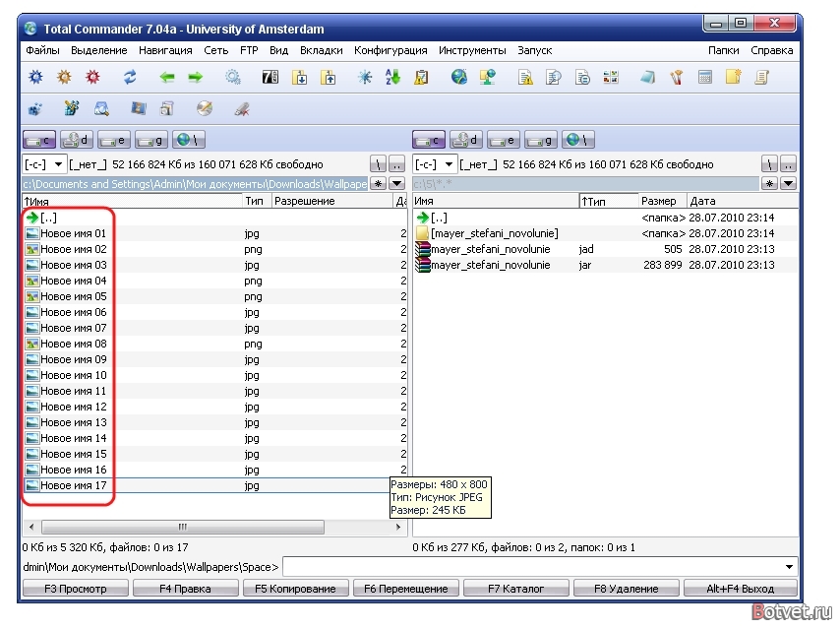
Task: Pack files with the down-arrow folder icon
Action: tap(299, 77)
